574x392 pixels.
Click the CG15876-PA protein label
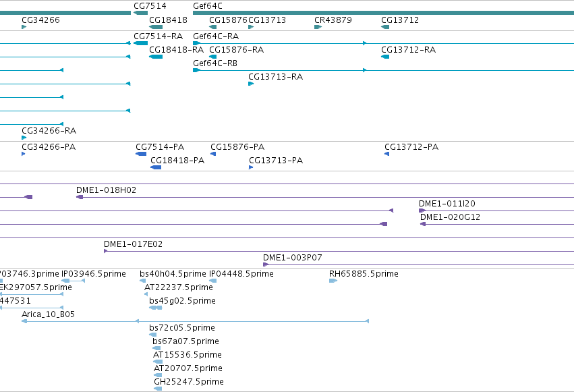point(237,147)
